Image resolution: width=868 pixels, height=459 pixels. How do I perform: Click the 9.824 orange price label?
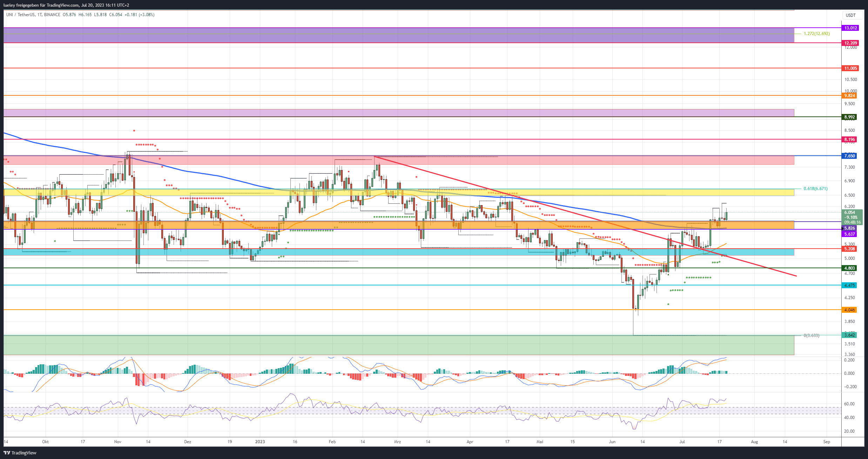pyautogui.click(x=849, y=95)
